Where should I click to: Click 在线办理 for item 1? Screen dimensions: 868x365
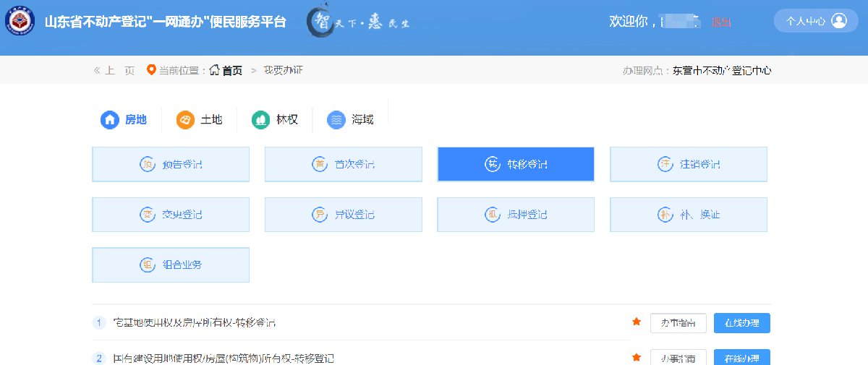click(x=741, y=323)
